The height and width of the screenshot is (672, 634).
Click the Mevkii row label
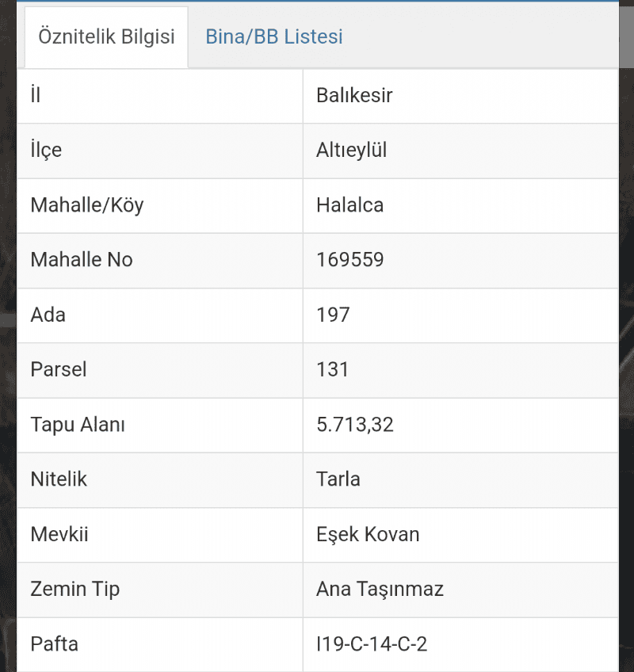click(59, 534)
